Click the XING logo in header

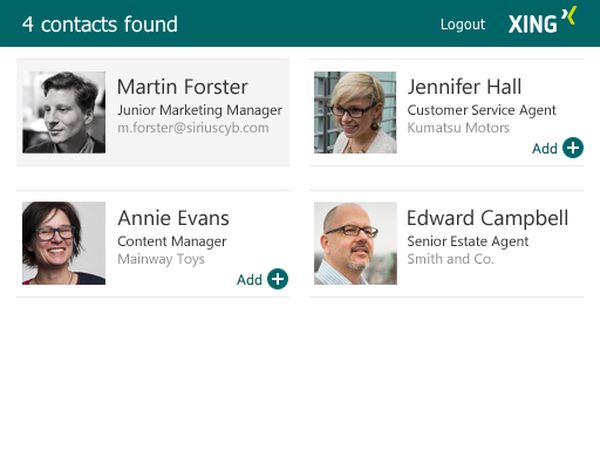[542, 21]
